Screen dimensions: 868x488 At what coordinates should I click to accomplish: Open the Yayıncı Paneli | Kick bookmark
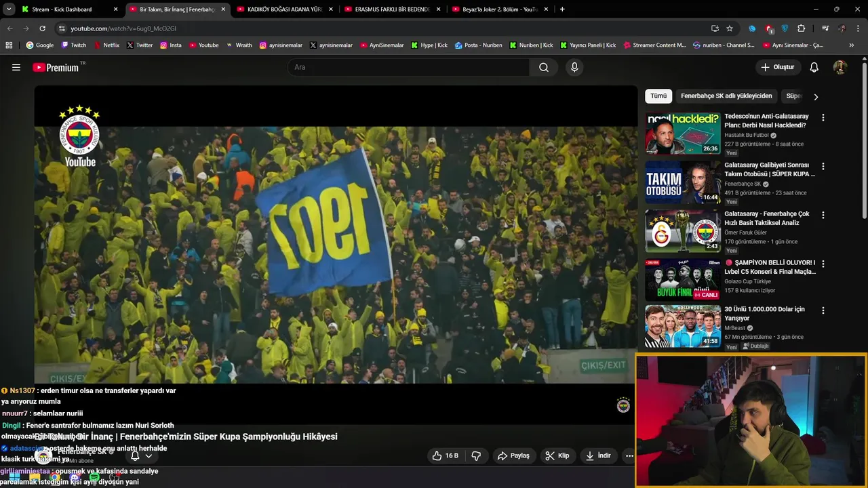(x=588, y=45)
